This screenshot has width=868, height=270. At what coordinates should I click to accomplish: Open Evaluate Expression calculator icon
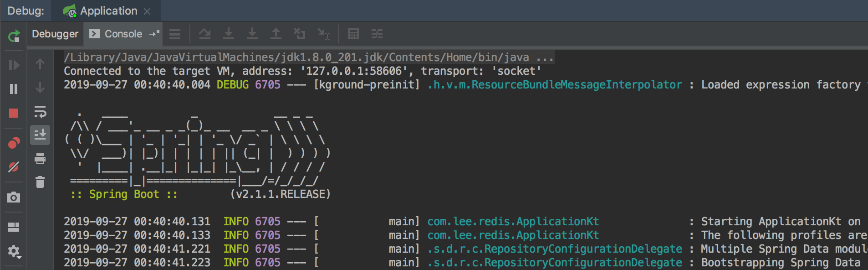pos(353,34)
